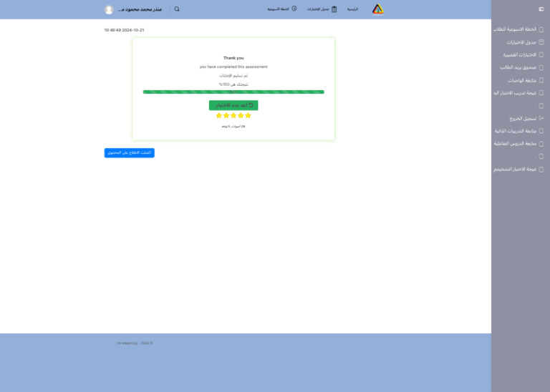The width and height of the screenshot is (550, 392).
Task: Open the user name menu منذر محمد محمود
Action: 140,9
